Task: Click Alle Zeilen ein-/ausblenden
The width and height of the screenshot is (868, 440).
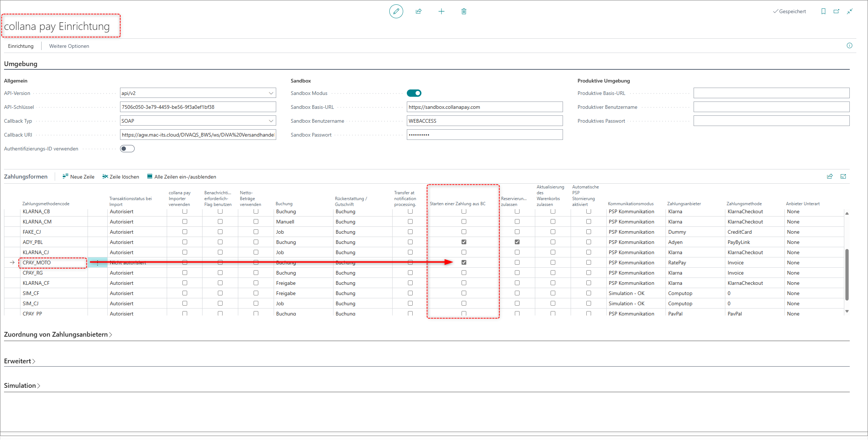Action: click(182, 177)
